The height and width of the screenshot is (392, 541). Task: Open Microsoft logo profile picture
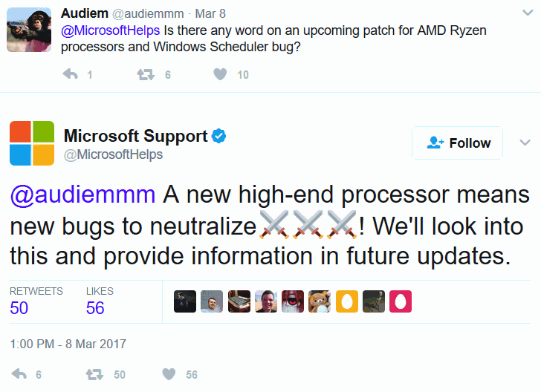(x=32, y=143)
